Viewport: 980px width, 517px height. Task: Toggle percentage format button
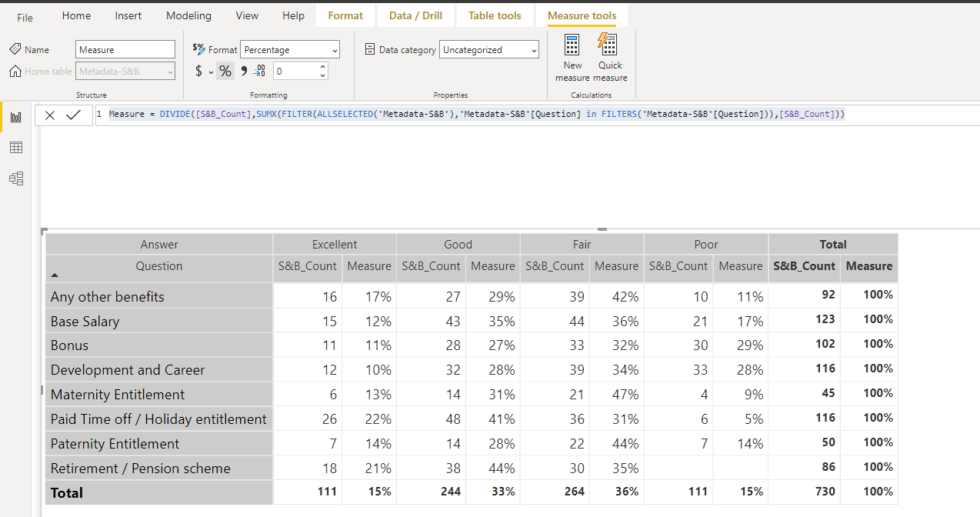pyautogui.click(x=225, y=71)
